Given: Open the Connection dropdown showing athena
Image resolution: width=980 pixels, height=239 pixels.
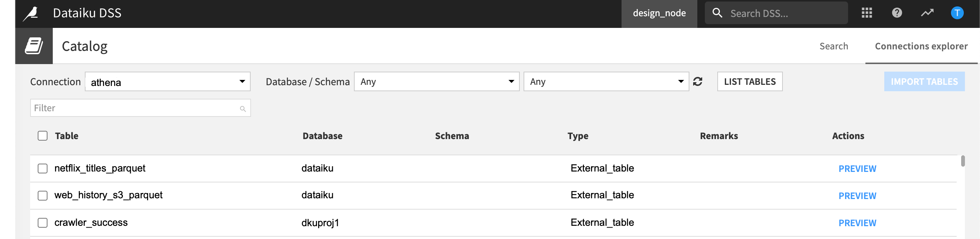Looking at the screenshot, I should coord(168,81).
